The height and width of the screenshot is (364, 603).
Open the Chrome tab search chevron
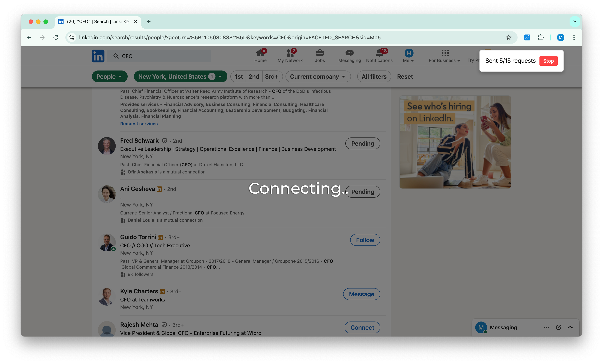point(575,22)
